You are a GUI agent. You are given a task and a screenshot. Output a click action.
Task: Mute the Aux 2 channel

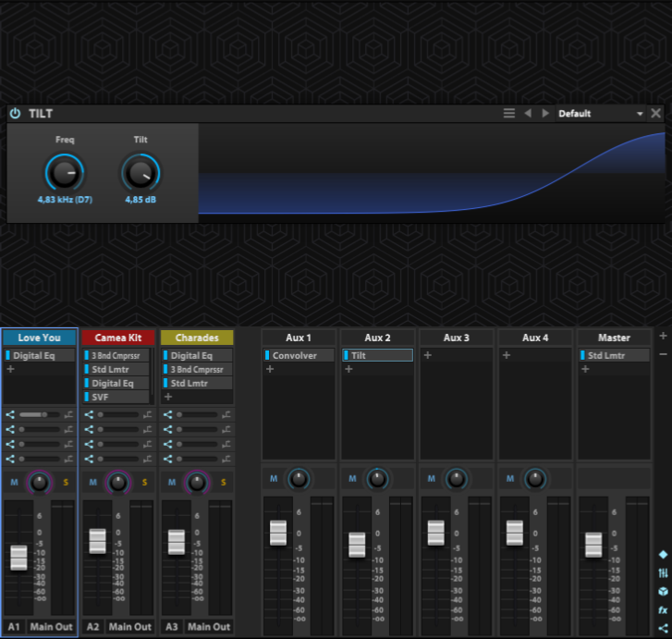click(351, 478)
